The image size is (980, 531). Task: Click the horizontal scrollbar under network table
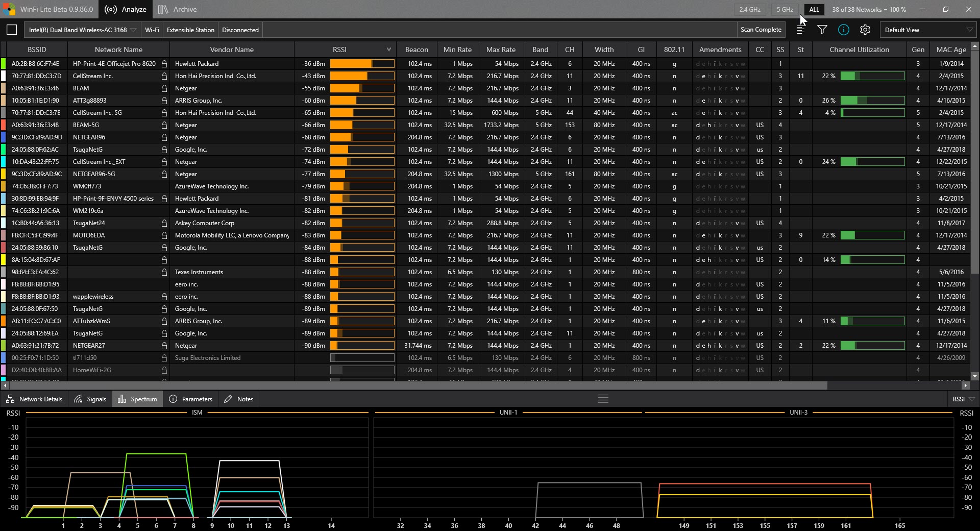pyautogui.click(x=416, y=386)
